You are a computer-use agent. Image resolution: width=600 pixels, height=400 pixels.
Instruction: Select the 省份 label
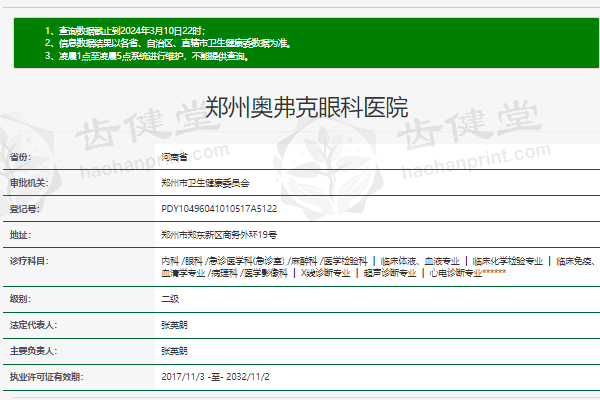[x=20, y=157]
